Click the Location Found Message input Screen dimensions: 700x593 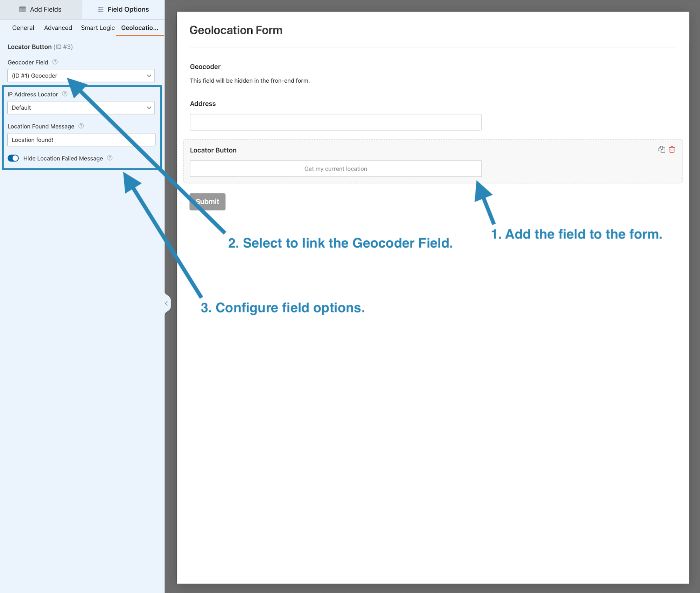pyautogui.click(x=81, y=140)
